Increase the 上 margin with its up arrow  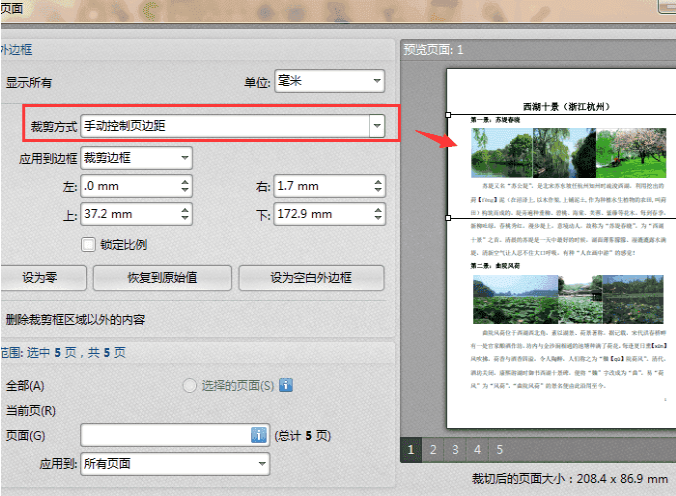tap(185, 210)
